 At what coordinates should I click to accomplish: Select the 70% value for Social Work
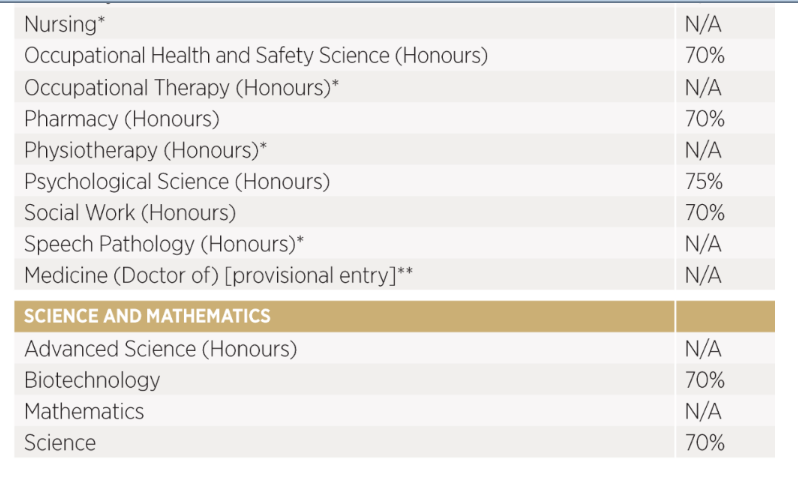705,213
